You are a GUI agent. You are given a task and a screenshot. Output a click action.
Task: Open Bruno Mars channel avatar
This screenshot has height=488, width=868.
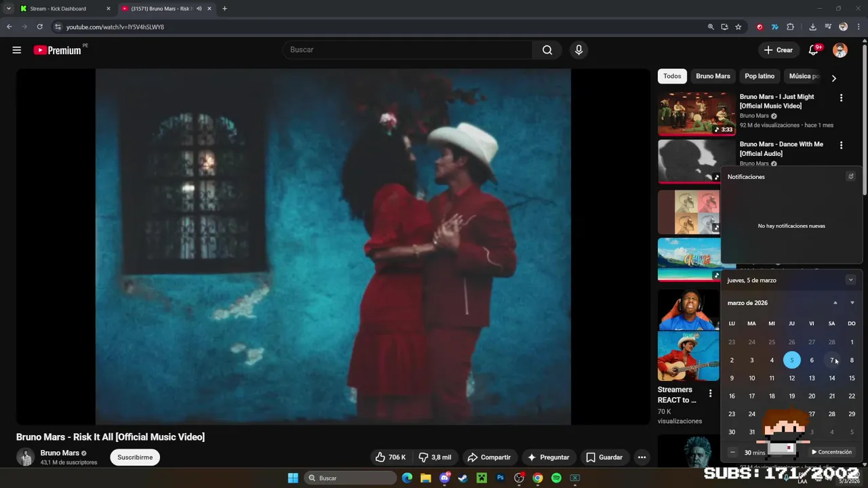[25, 457]
